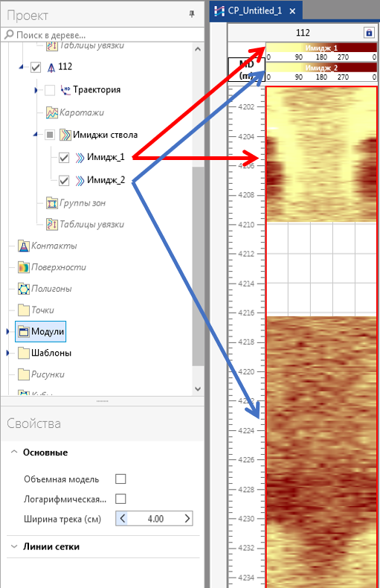Screen dimensions: 380x588
Task: Expand the Шаблоны node
Action: [7, 353]
